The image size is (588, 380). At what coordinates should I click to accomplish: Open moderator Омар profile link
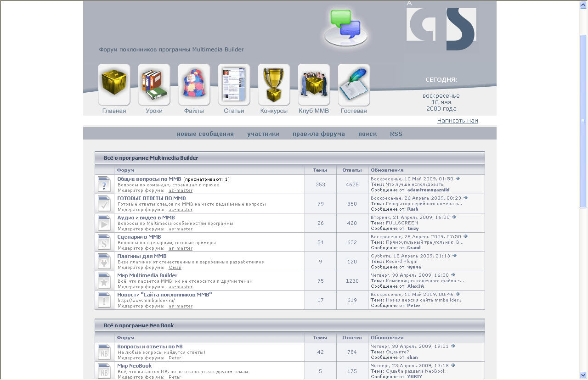175,268
